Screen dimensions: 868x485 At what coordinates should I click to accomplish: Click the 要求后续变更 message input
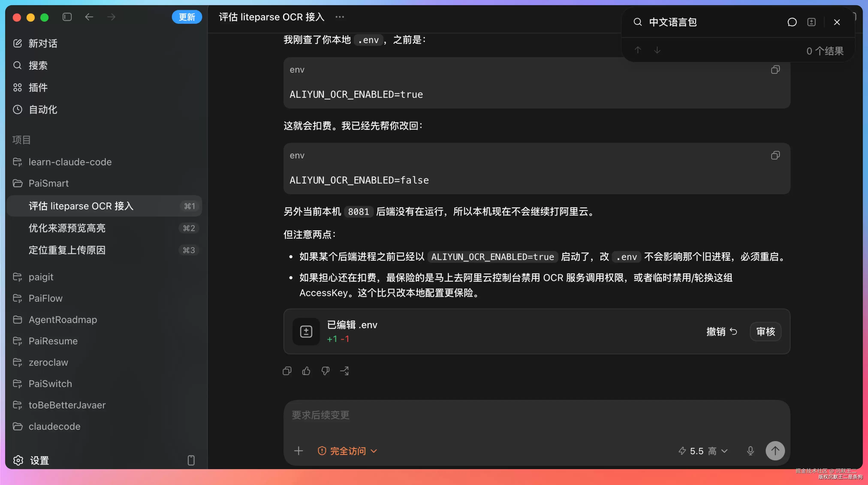point(536,415)
